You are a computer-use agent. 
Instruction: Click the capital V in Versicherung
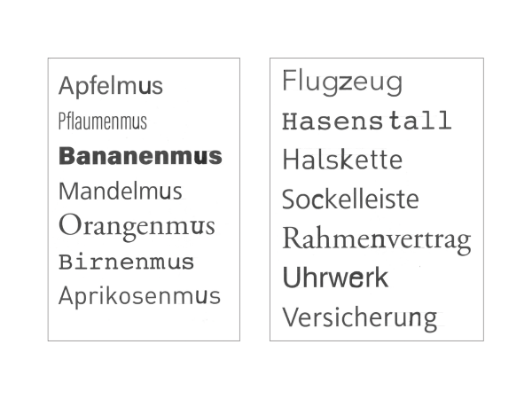293,317
